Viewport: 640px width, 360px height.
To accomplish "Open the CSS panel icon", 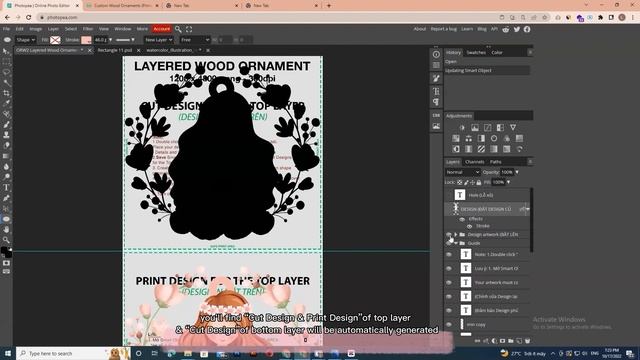I will click(436, 116).
